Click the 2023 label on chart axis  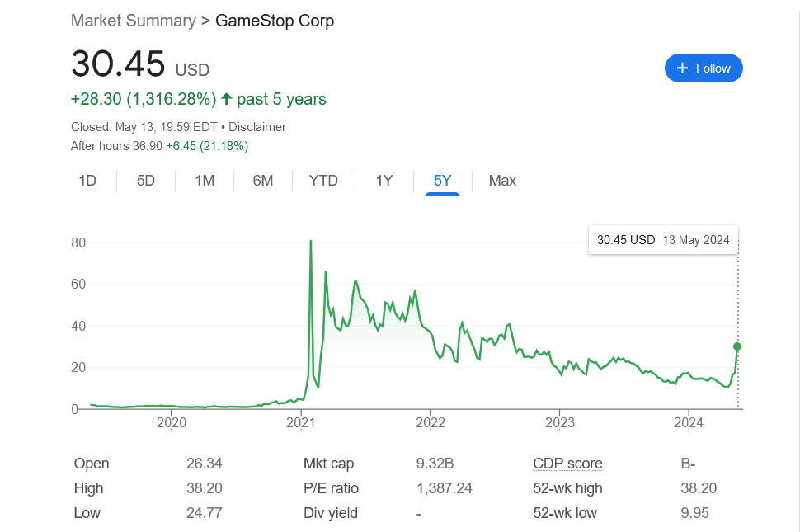[x=560, y=424]
